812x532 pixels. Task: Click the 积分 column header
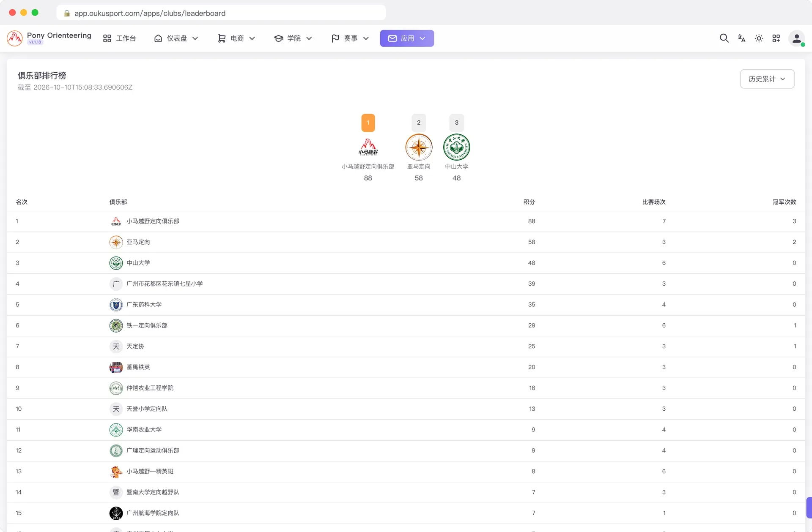click(529, 202)
